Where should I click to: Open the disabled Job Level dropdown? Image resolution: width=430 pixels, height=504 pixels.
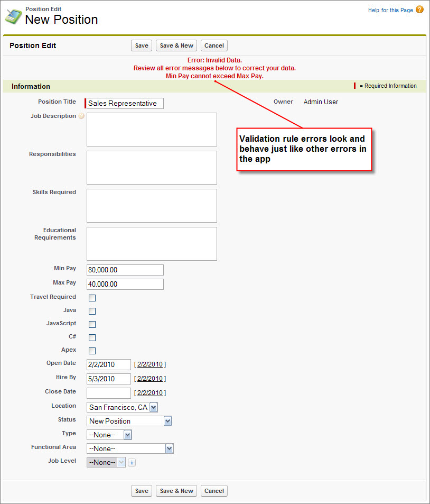[x=106, y=462]
